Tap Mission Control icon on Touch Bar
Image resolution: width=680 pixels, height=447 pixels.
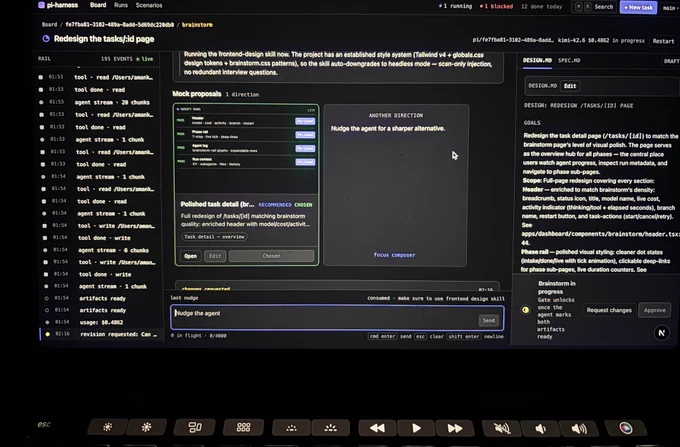tap(195, 427)
